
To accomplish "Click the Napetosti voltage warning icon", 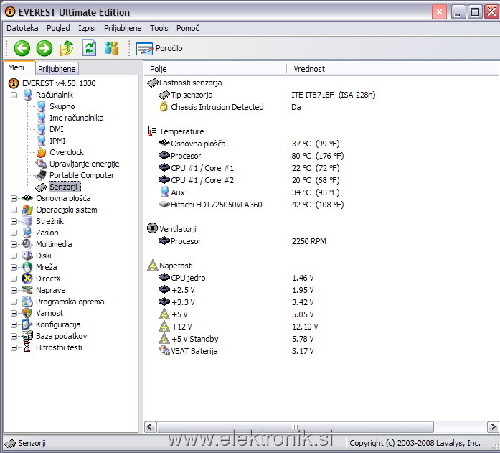I will (x=153, y=265).
